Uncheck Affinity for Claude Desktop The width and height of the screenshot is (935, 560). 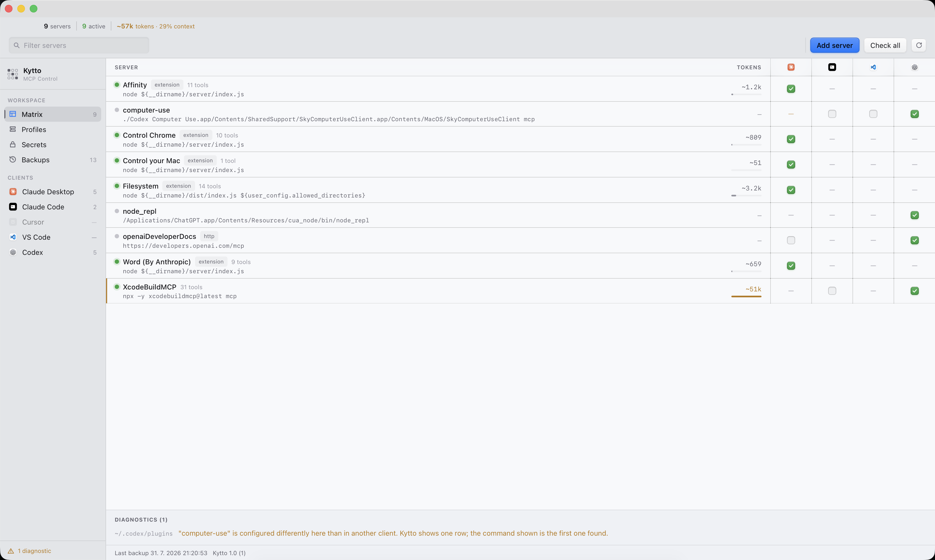point(791,89)
